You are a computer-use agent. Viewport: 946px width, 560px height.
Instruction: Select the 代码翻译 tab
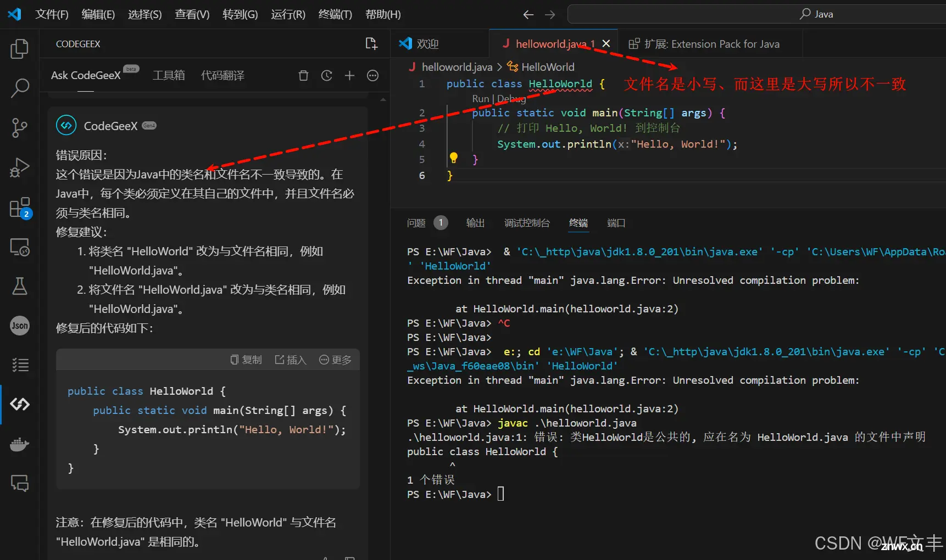click(222, 75)
